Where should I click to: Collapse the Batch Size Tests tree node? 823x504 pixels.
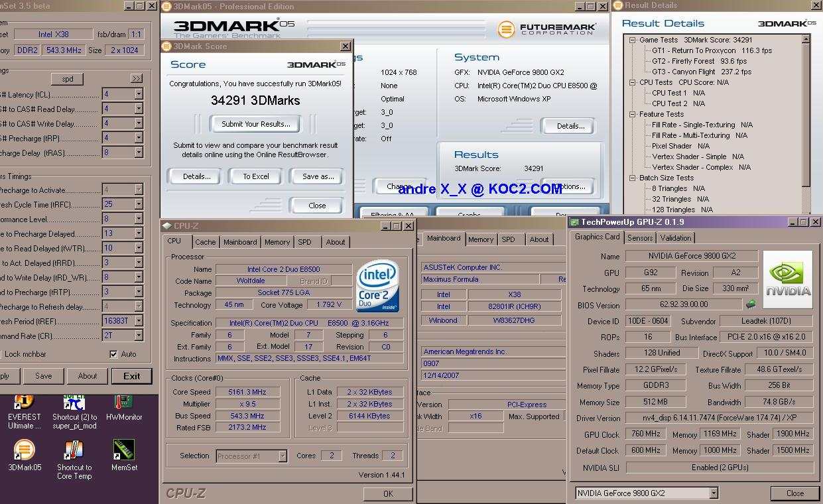pyautogui.click(x=633, y=178)
